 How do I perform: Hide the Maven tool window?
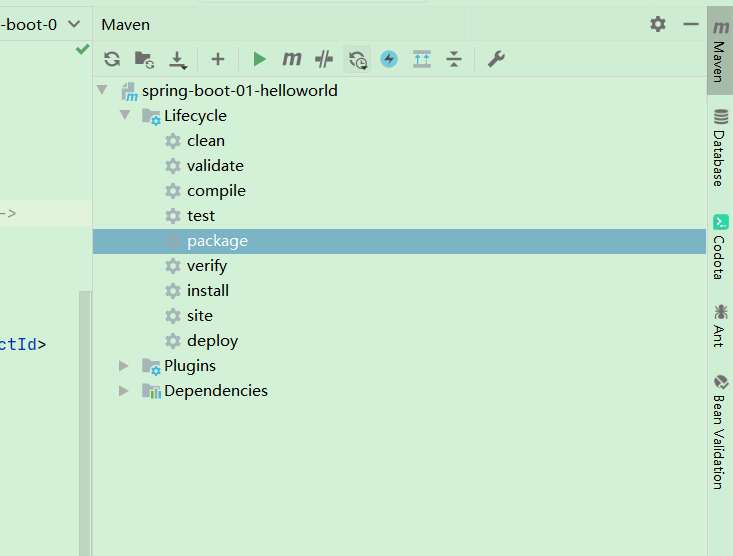pyautogui.click(x=690, y=24)
